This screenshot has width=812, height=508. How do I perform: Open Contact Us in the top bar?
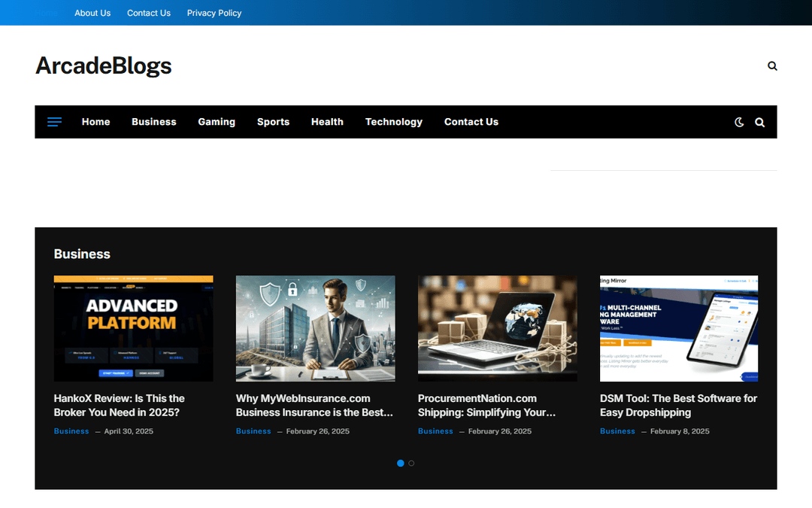tap(149, 13)
